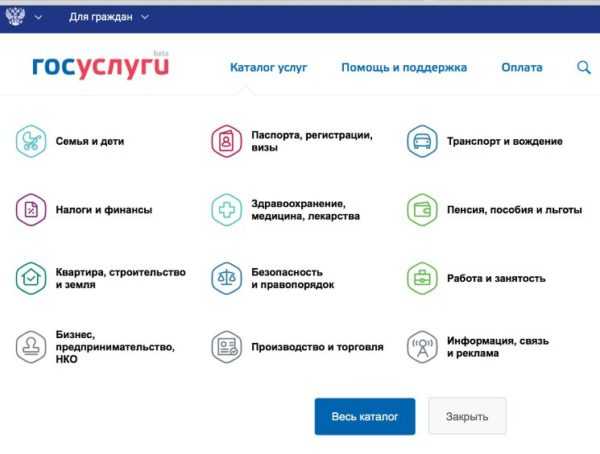Open the certificate icon for Производство и торговля
Viewport: 600px width, 454px height.
point(227,347)
